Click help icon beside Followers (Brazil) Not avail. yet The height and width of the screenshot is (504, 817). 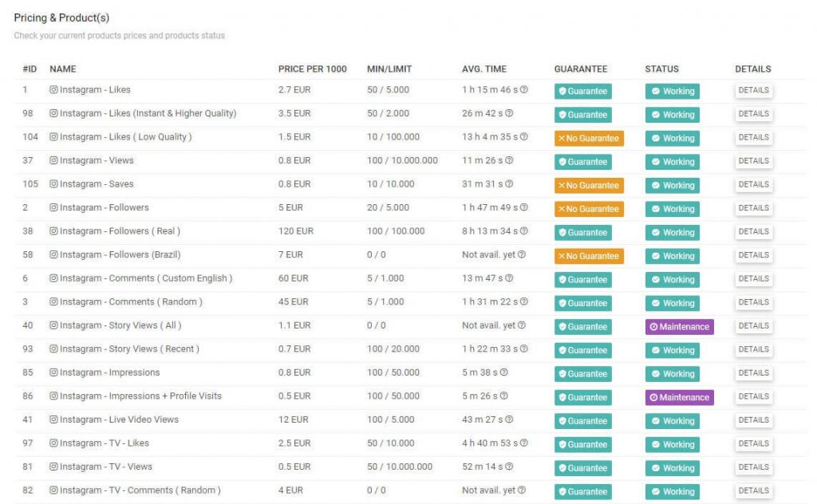521,255
